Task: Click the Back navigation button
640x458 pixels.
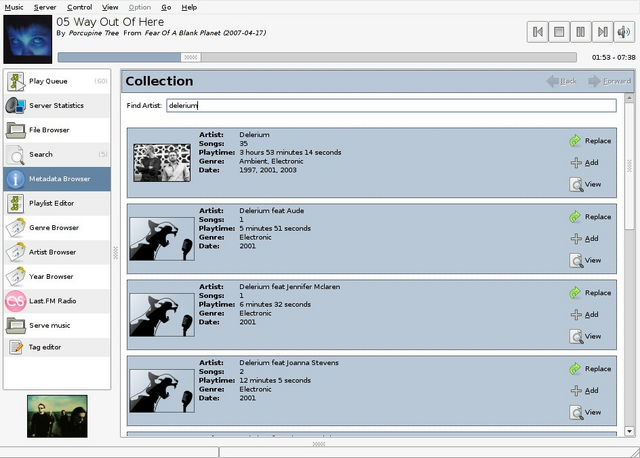Action: coord(562,81)
